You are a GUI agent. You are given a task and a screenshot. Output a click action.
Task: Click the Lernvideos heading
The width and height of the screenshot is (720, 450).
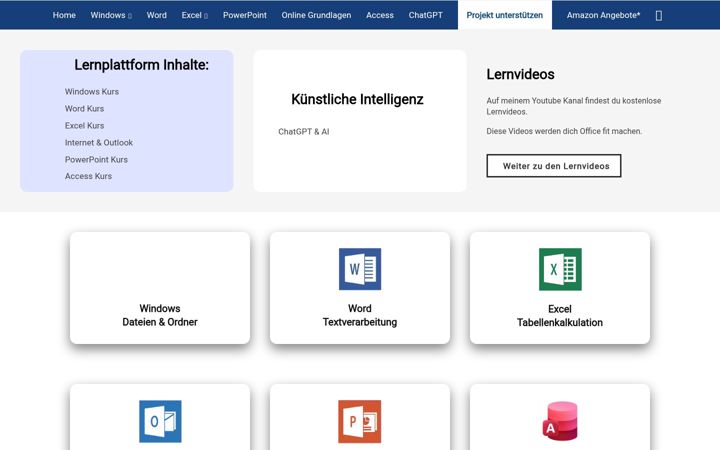point(520,74)
